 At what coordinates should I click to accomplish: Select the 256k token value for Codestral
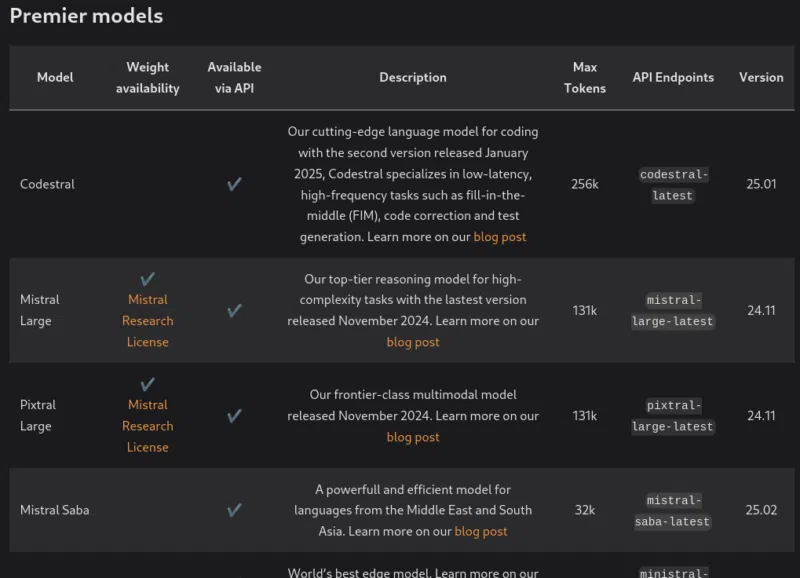coord(584,184)
